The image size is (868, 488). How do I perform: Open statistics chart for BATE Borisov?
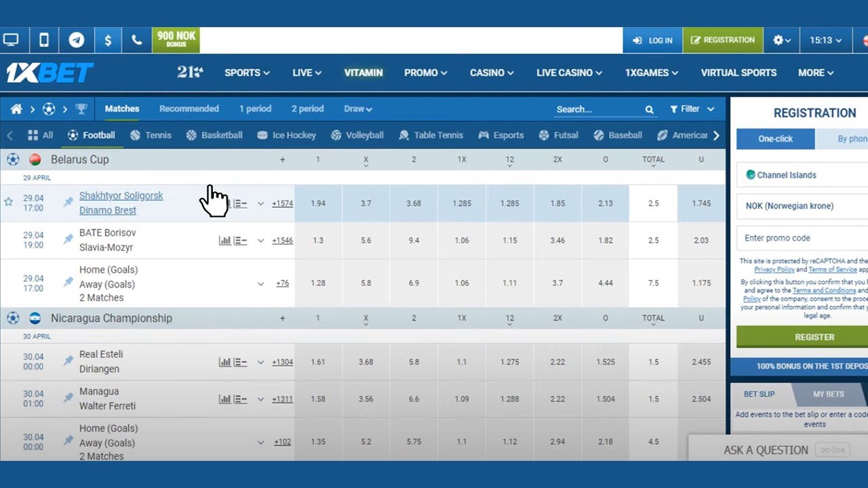224,240
